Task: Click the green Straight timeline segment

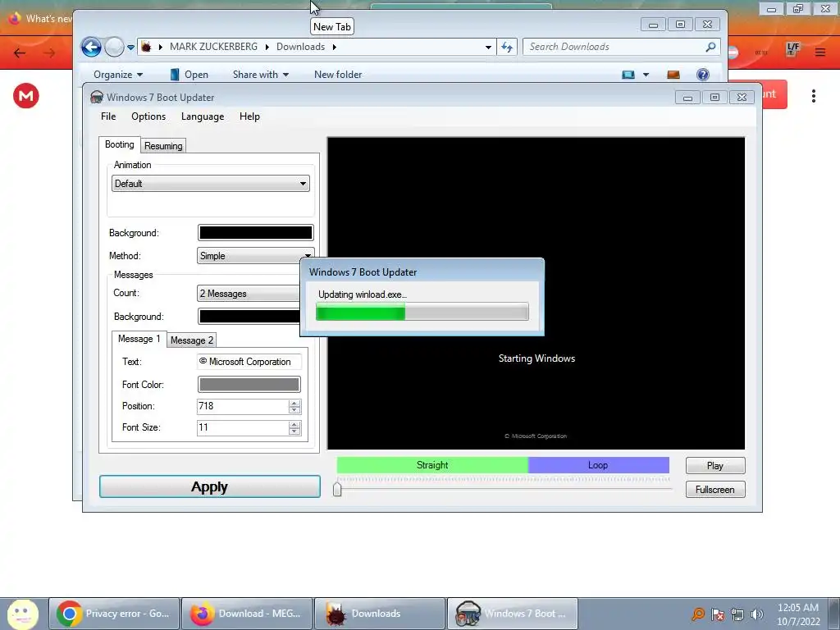Action: [x=432, y=465]
